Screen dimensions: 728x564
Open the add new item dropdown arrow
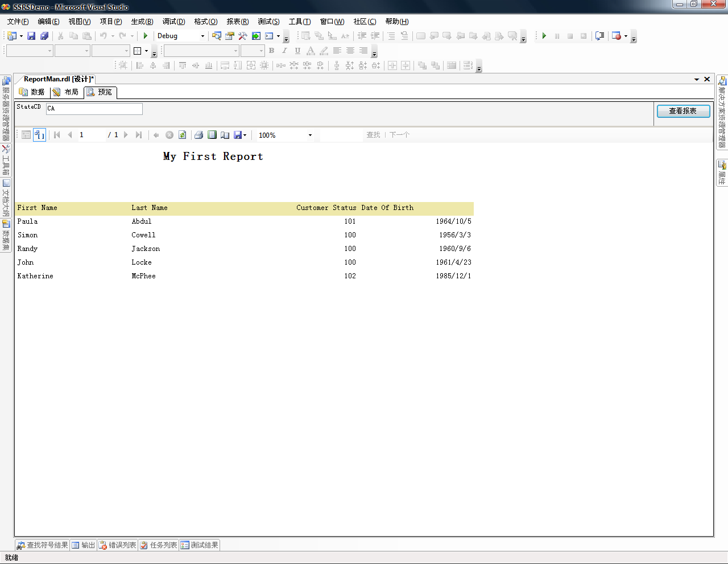(x=21, y=36)
